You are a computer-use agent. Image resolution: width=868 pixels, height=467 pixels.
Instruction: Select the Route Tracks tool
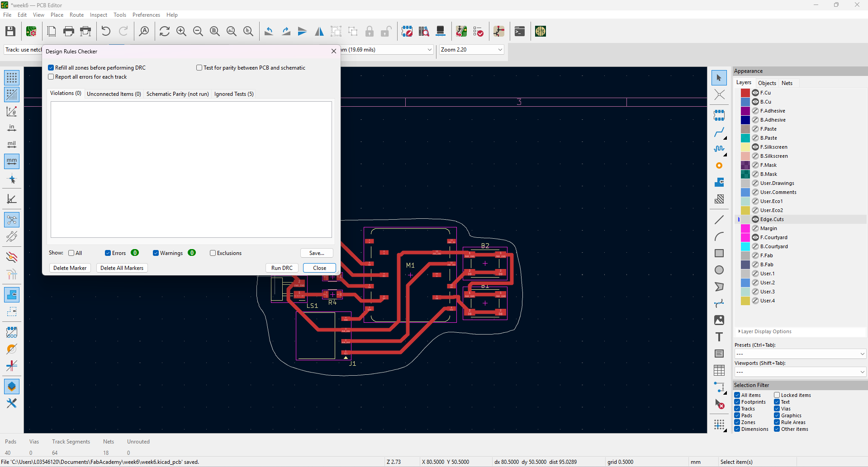point(719,132)
